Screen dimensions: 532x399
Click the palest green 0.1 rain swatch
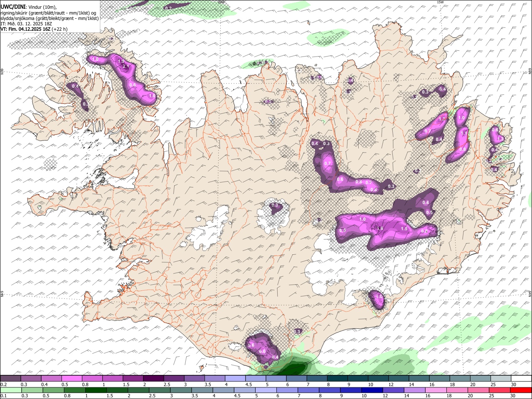11,390
